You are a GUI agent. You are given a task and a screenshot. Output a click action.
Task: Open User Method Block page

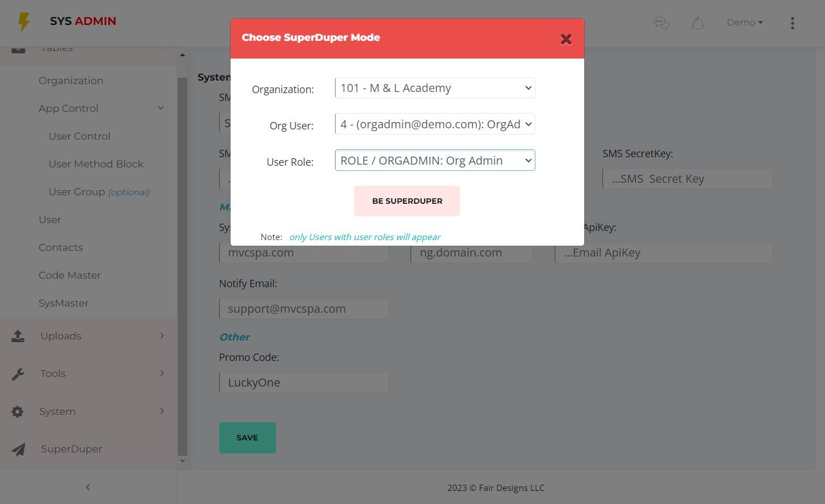(x=96, y=164)
